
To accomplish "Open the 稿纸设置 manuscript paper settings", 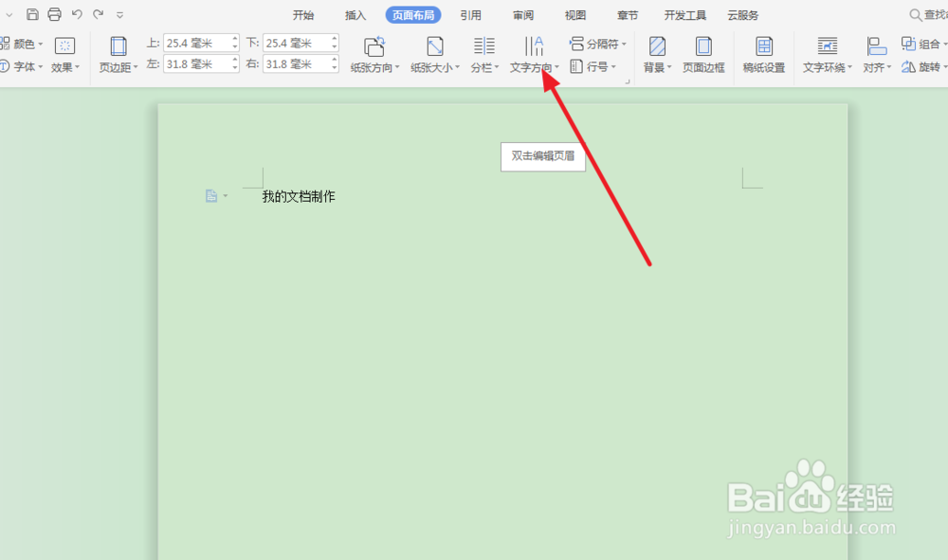I will [x=763, y=57].
